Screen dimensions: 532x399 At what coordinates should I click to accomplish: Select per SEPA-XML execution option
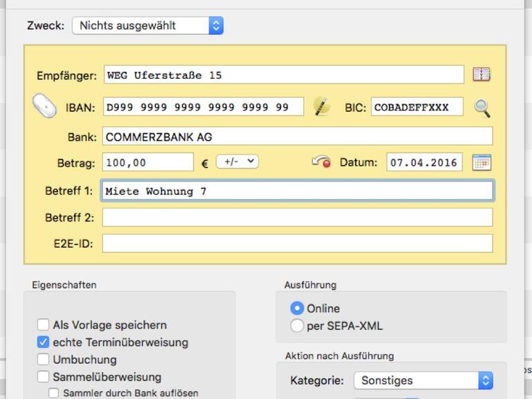point(297,326)
